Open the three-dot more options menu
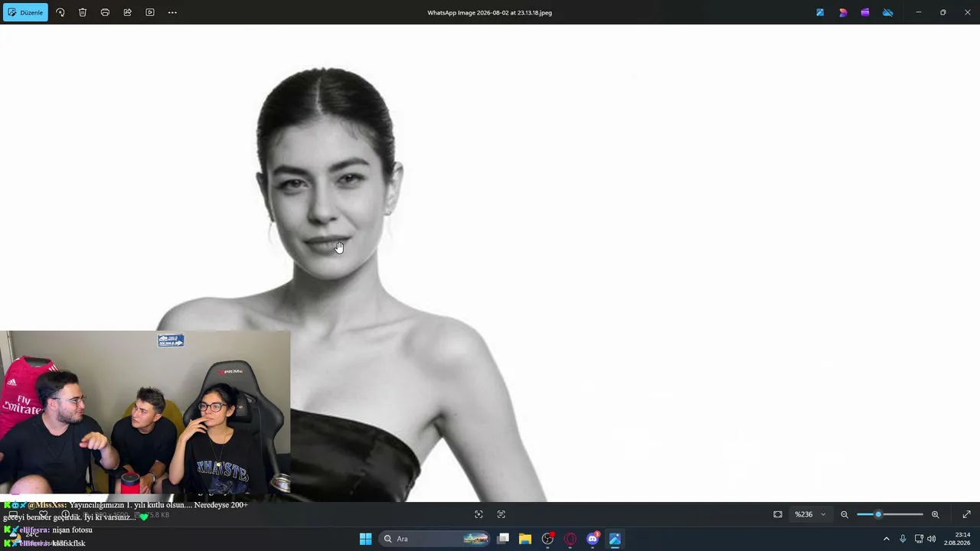Viewport: 980px width, 551px height. (x=172, y=12)
